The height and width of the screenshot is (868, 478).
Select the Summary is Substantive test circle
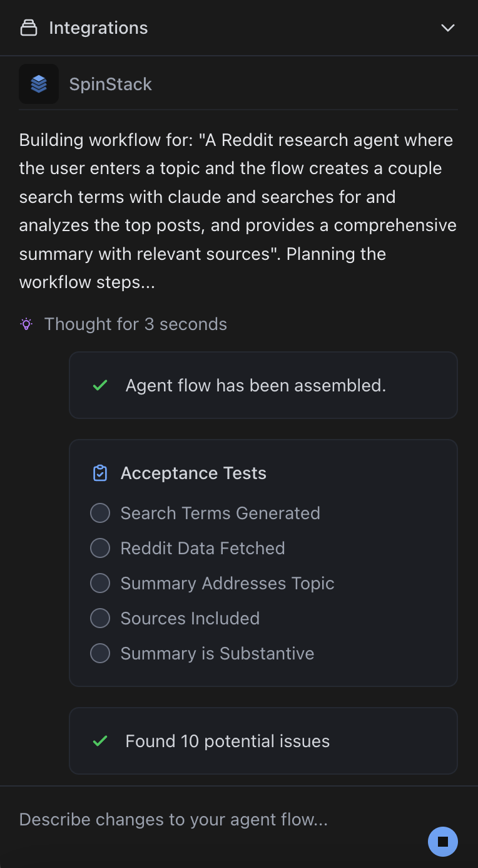click(99, 653)
